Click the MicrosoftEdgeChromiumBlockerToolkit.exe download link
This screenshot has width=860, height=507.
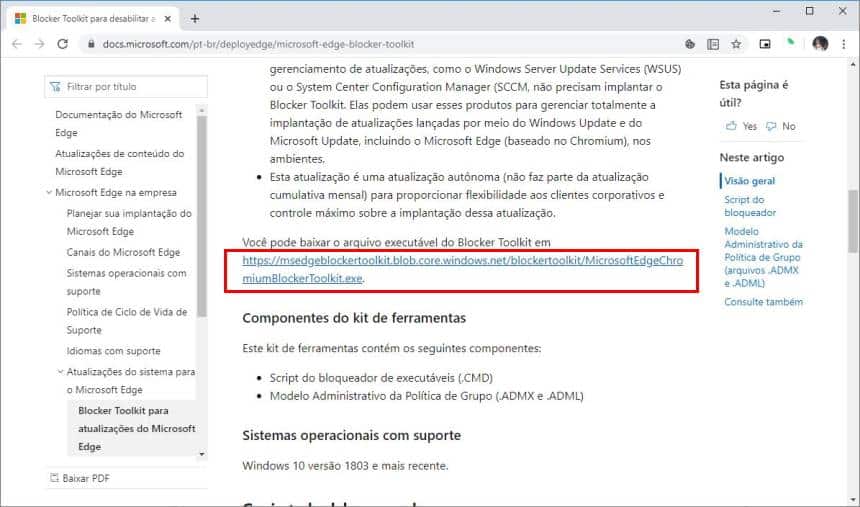tap(462, 269)
